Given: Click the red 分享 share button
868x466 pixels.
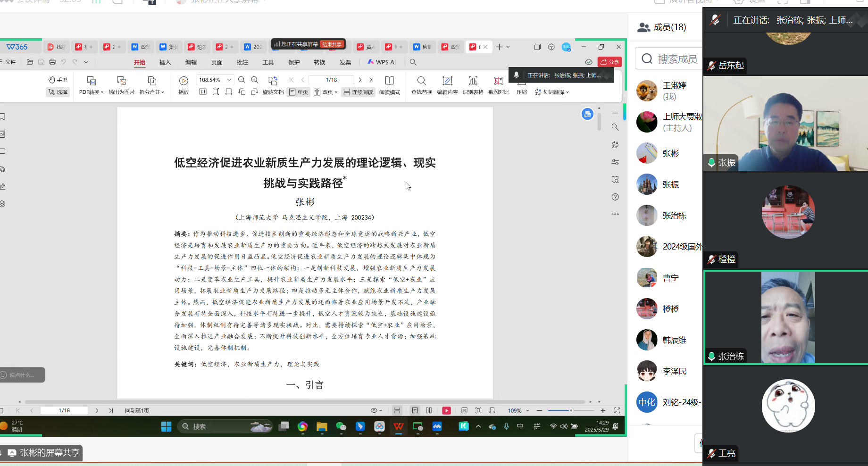Looking at the screenshot, I should (x=609, y=62).
